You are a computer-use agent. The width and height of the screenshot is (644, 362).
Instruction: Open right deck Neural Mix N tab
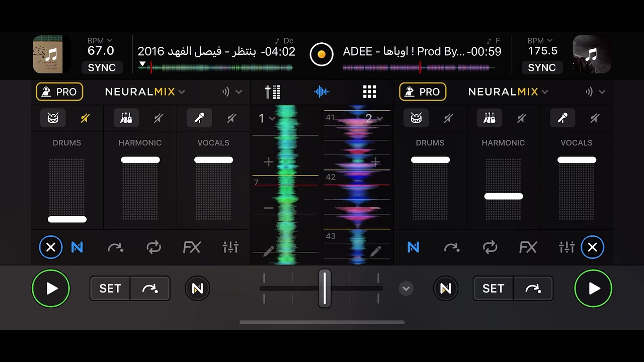[413, 247]
